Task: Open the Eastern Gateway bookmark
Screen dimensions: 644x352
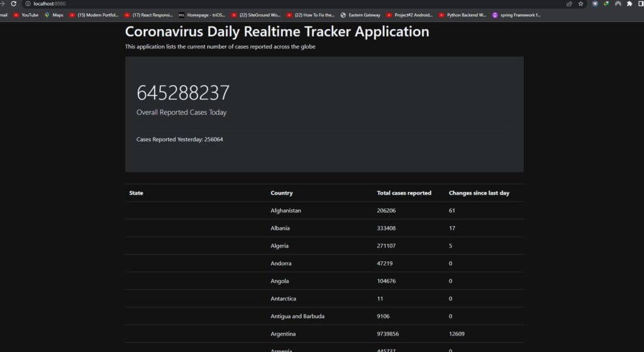Action: tap(360, 15)
